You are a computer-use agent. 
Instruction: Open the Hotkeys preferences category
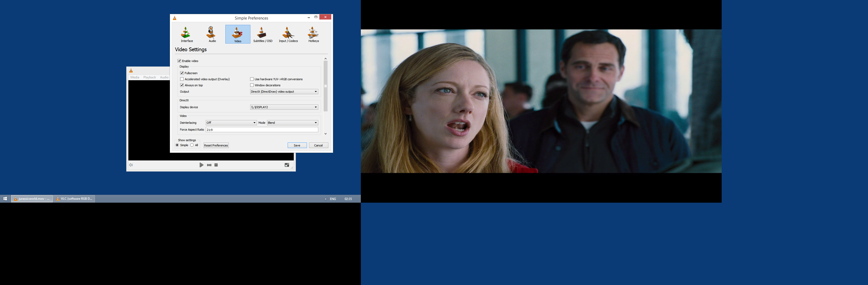click(x=313, y=34)
